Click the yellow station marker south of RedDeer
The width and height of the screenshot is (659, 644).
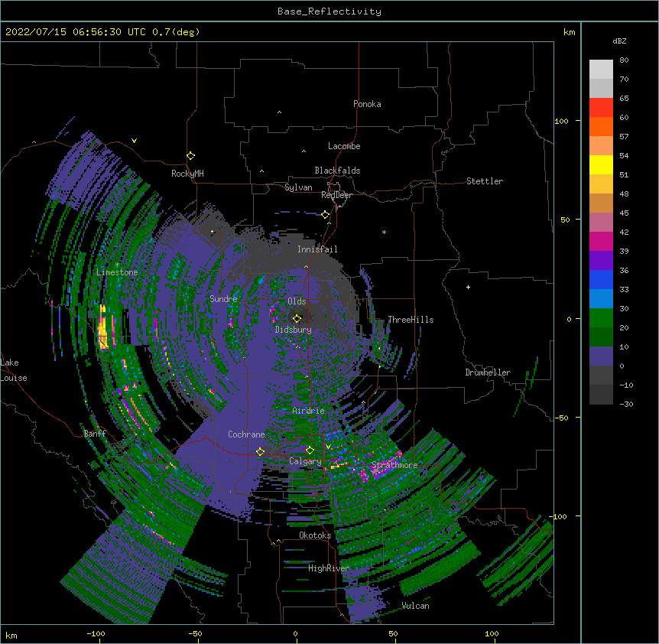[x=326, y=215]
